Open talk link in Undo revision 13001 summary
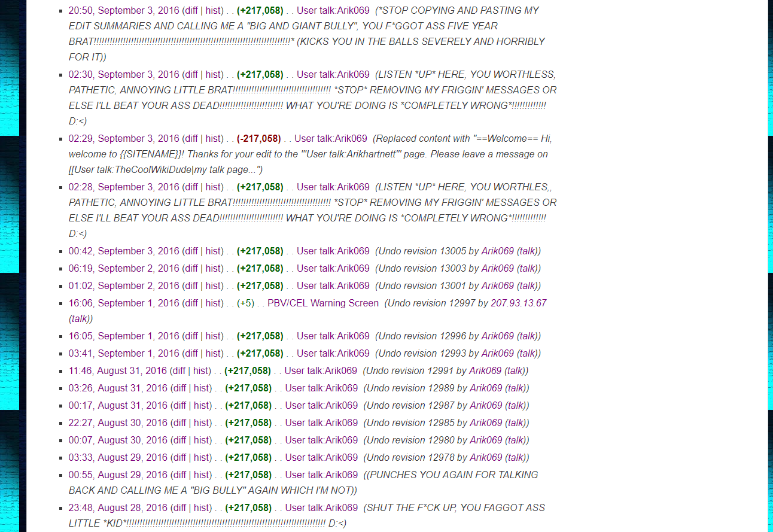Viewport: 773px width, 532px height. click(527, 285)
